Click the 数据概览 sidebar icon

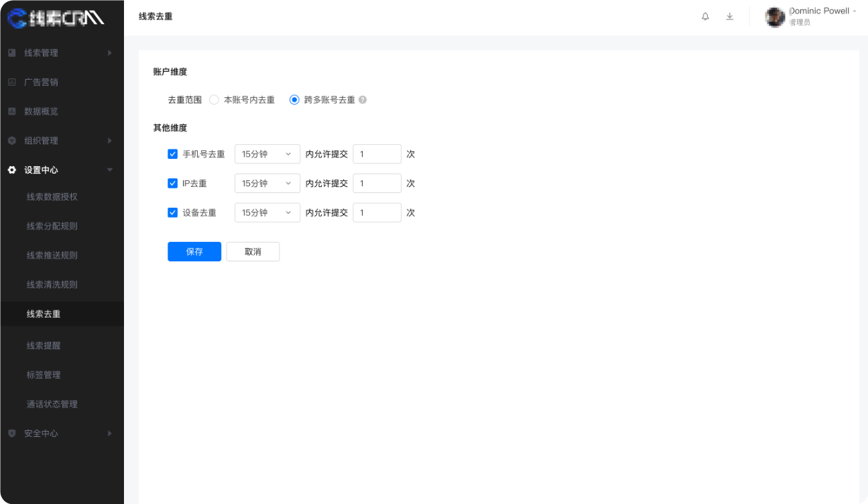click(x=11, y=111)
